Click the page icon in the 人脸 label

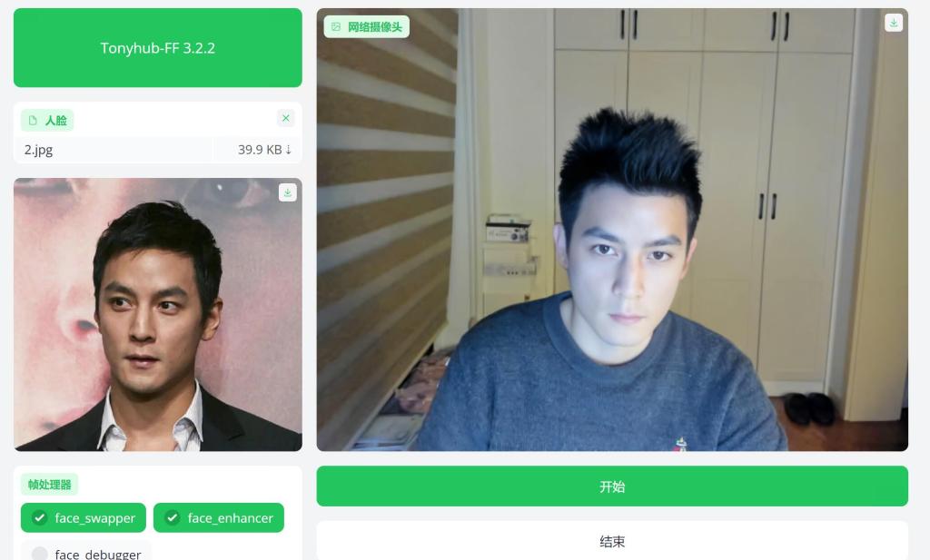pos(34,121)
